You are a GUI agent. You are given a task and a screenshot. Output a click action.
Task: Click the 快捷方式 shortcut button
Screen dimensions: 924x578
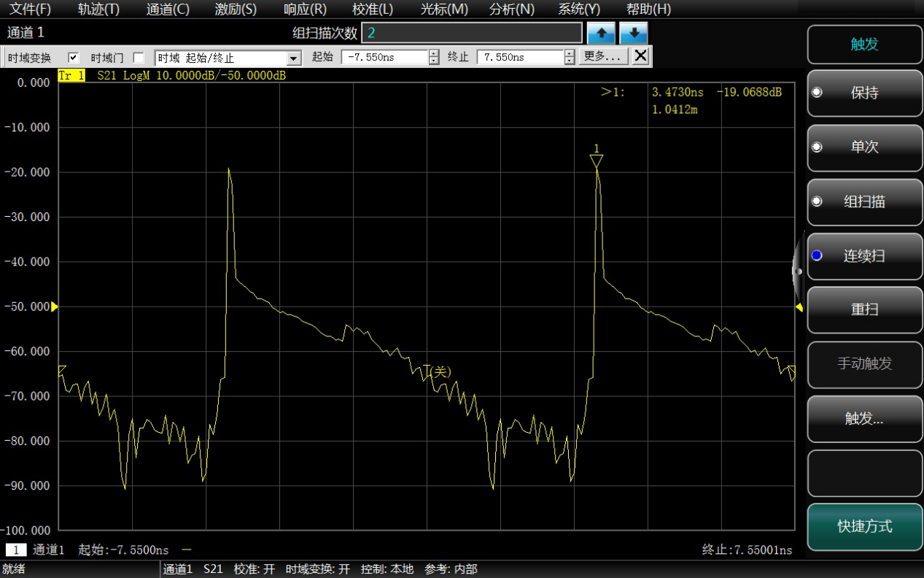pyautogui.click(x=864, y=526)
